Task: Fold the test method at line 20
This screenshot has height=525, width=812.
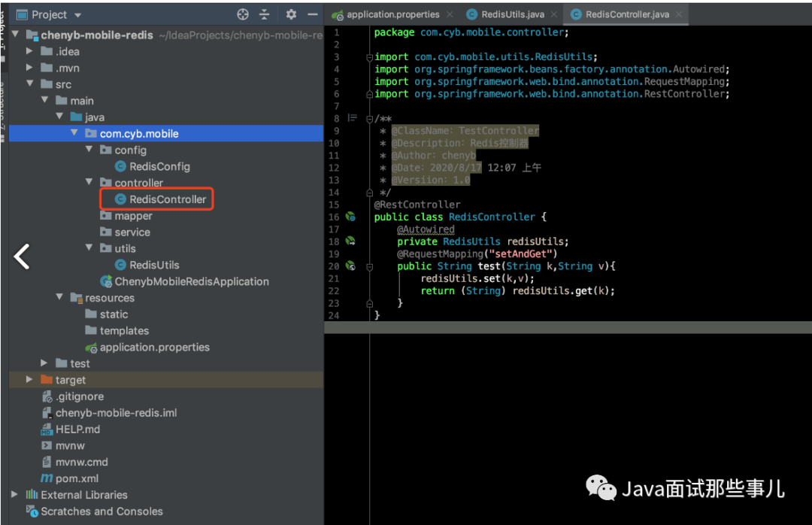Action: tap(369, 266)
